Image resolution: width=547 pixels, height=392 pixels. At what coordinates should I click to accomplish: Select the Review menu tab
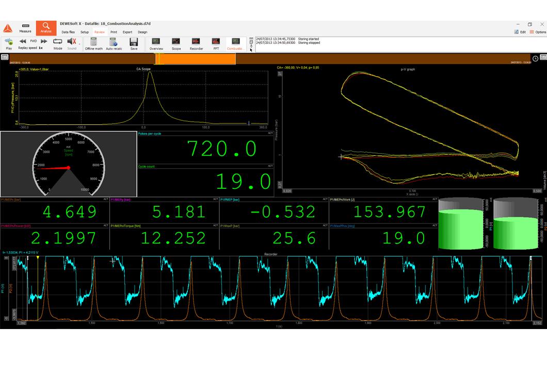100,32
